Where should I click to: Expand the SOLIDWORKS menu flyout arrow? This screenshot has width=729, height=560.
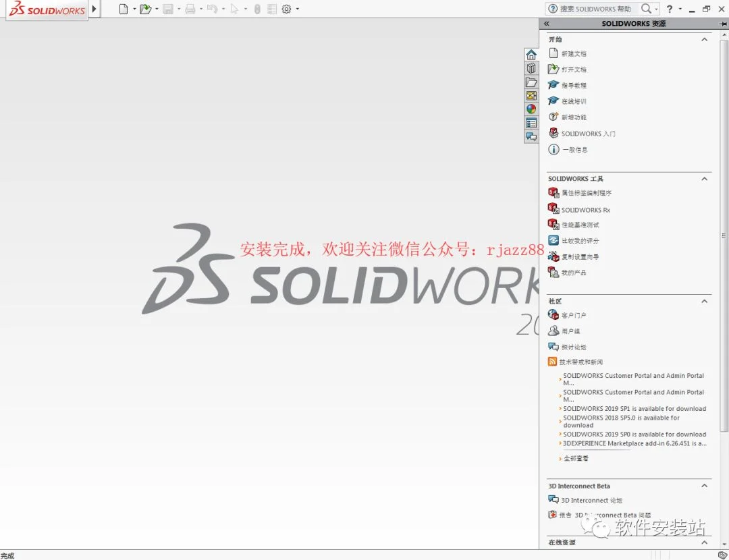(94, 8)
